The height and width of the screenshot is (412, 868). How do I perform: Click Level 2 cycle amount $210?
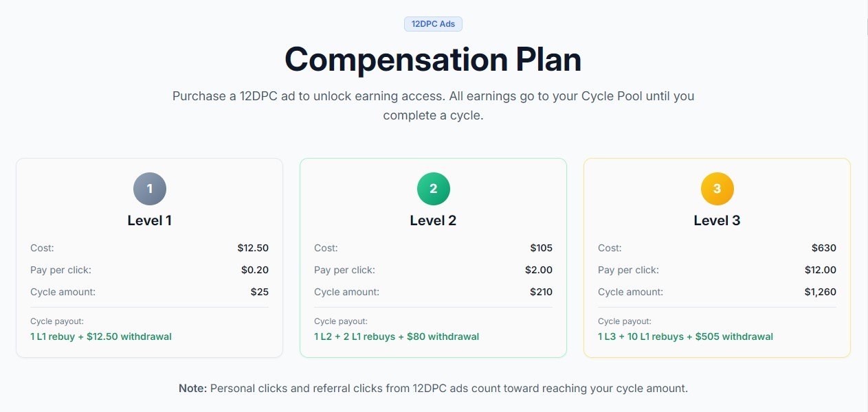(x=542, y=292)
